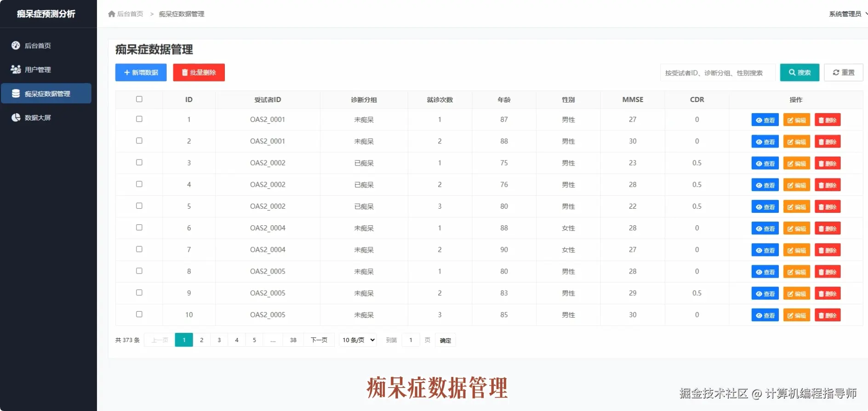
Task: Go to page 38 in pagination
Action: click(293, 340)
